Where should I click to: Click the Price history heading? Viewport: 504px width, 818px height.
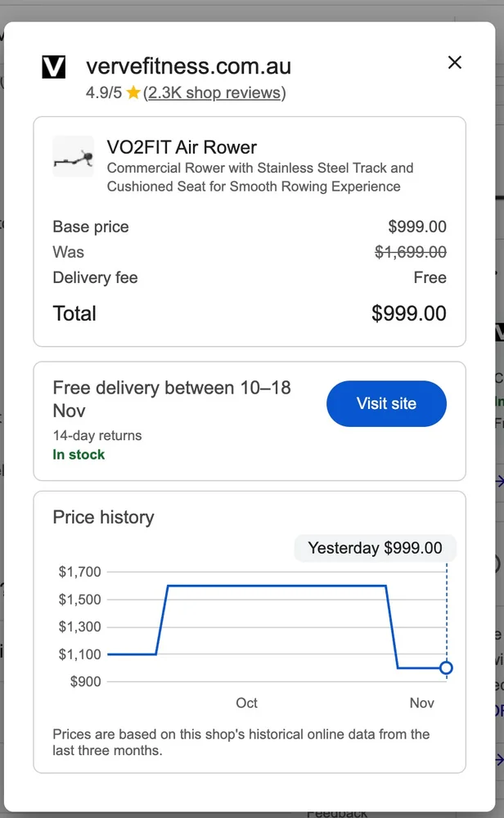pos(103,517)
